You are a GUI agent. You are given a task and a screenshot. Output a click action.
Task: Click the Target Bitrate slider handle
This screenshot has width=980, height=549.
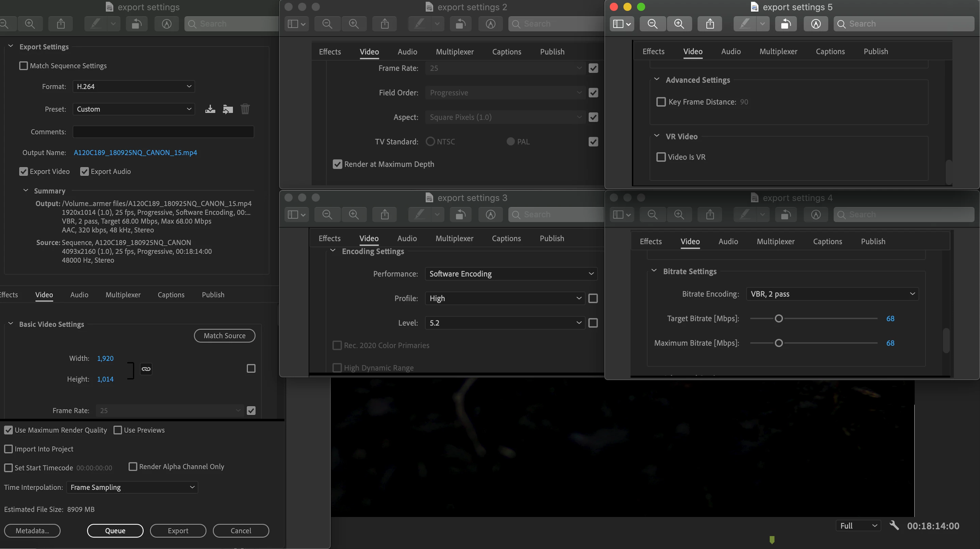tap(779, 319)
